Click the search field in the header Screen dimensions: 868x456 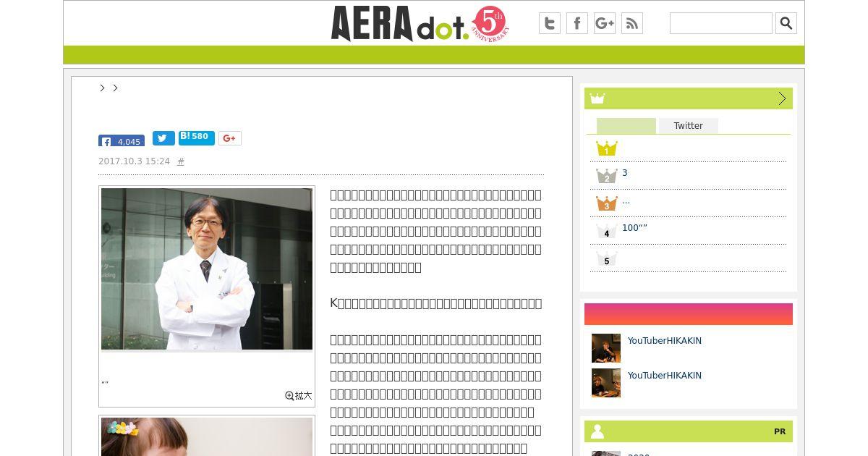[721, 23]
